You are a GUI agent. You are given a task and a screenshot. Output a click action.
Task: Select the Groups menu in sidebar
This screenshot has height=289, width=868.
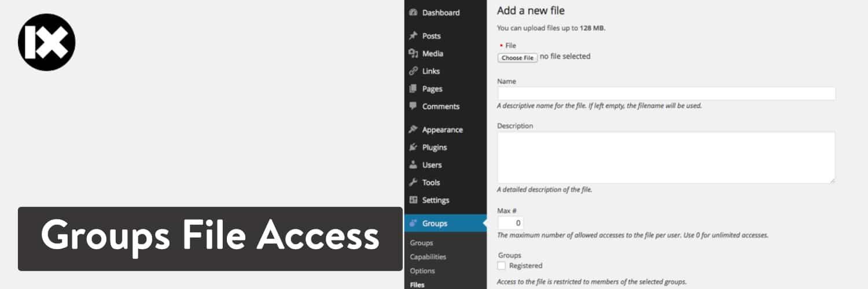pyautogui.click(x=435, y=224)
